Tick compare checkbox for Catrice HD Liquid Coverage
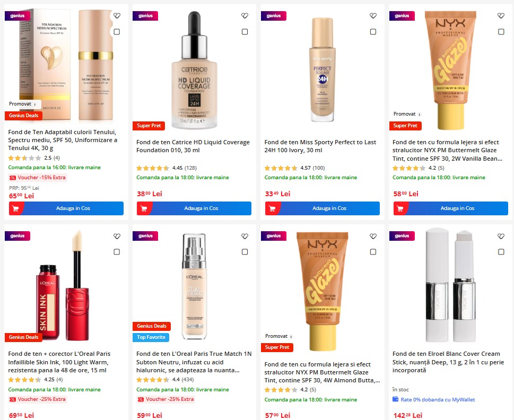 point(245,32)
